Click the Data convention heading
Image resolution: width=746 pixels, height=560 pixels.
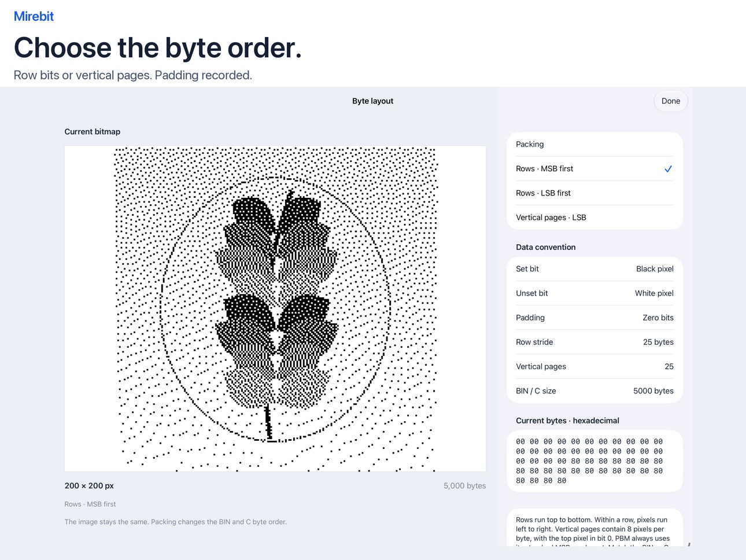point(545,247)
